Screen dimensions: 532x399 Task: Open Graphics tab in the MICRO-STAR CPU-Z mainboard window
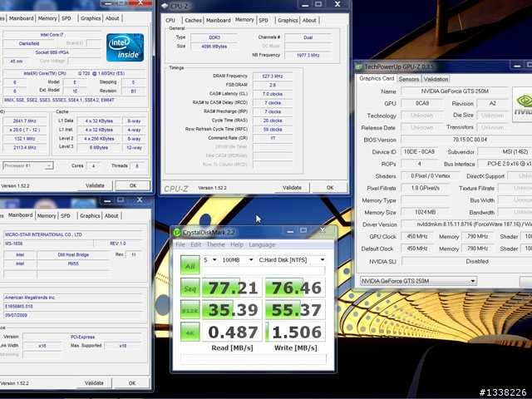click(90, 216)
